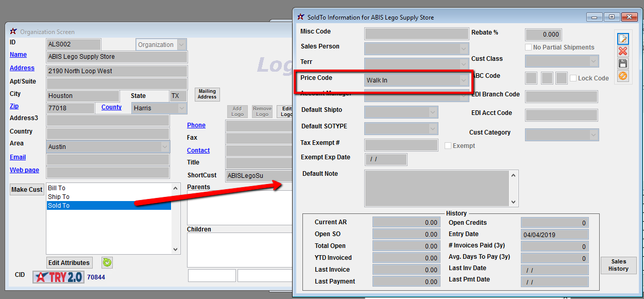Click scroll-up arrow in Default Note box
This screenshot has height=299, width=644.
513,175
